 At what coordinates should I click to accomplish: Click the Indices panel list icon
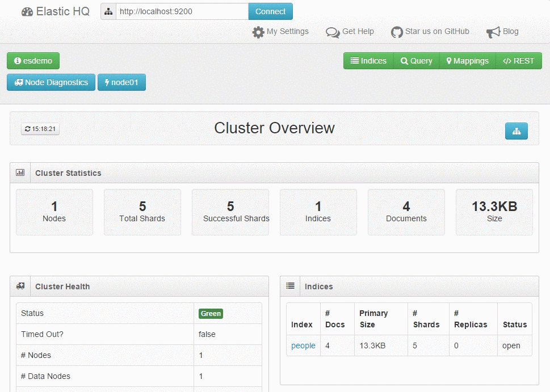(x=290, y=286)
